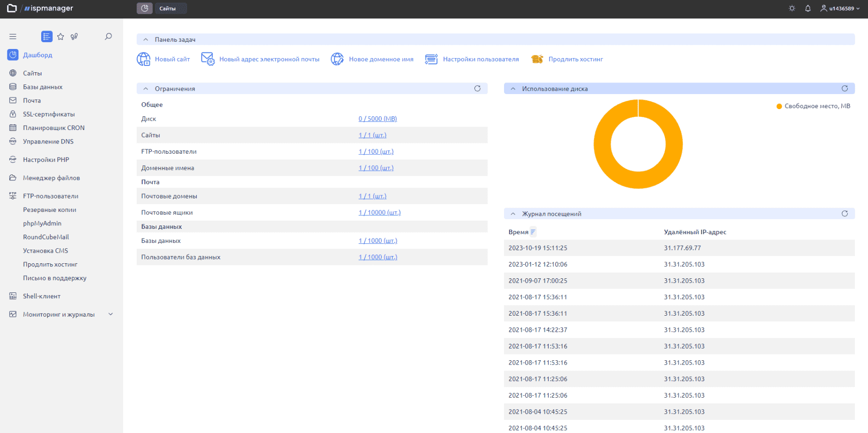Click the dashboard tab icon in top bar
Image resolution: width=868 pixels, height=433 pixels.
[144, 8]
